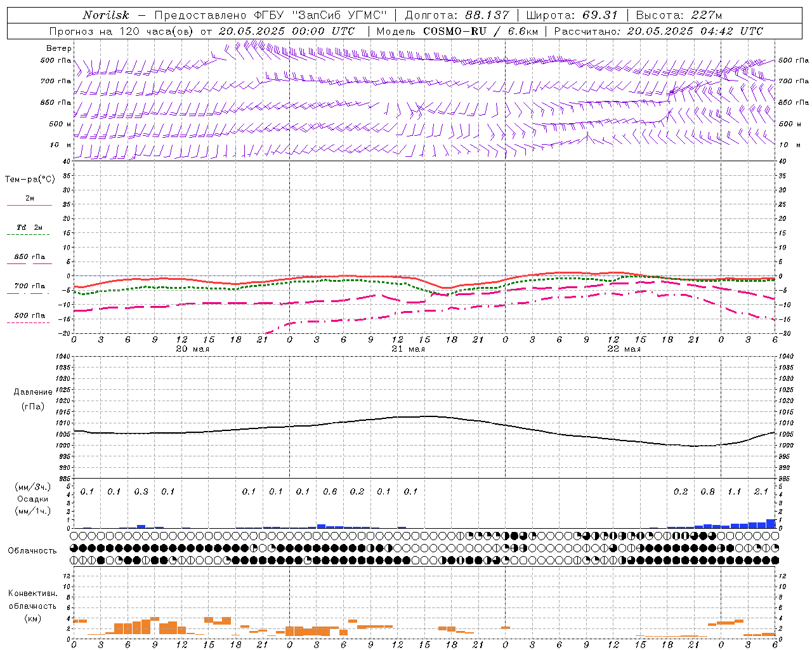The image size is (812, 650).
Task: Click the precipitation value "0.8"
Action: click(707, 491)
